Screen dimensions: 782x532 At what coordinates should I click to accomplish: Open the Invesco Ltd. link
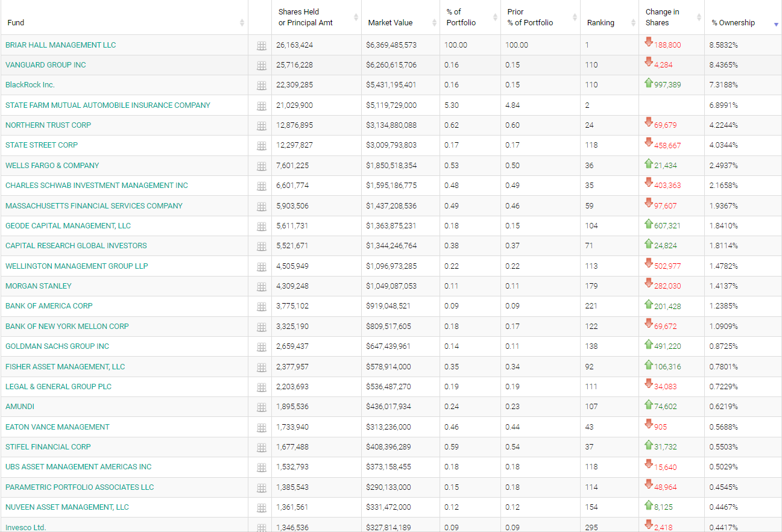pyautogui.click(x=26, y=527)
